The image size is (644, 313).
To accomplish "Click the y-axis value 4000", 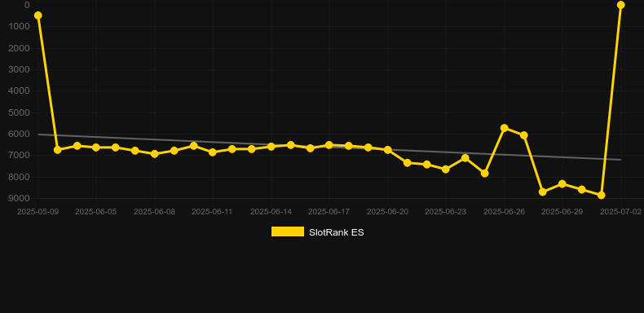I will tap(19, 90).
